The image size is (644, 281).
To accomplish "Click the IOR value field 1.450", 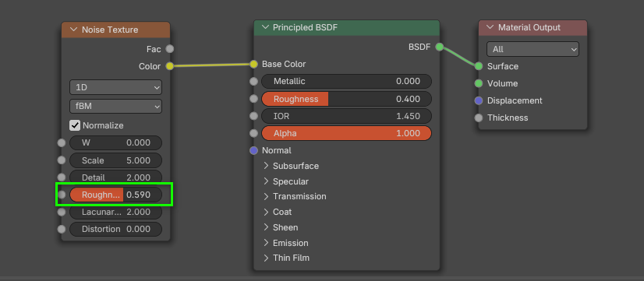I will pos(347,116).
